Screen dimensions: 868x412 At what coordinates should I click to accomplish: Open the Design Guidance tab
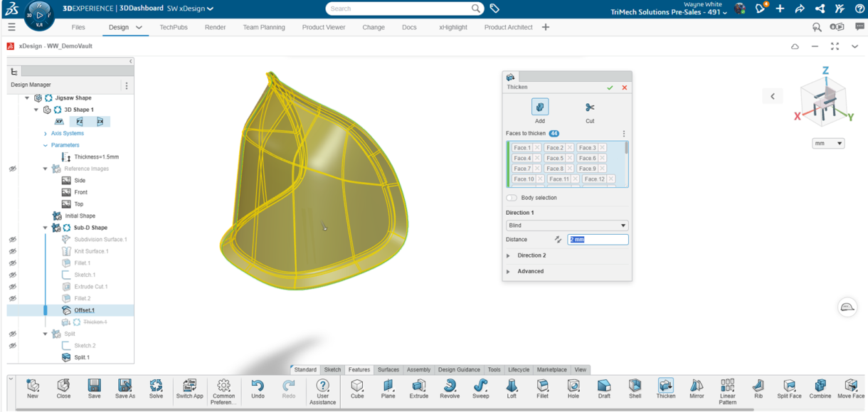pyautogui.click(x=459, y=370)
